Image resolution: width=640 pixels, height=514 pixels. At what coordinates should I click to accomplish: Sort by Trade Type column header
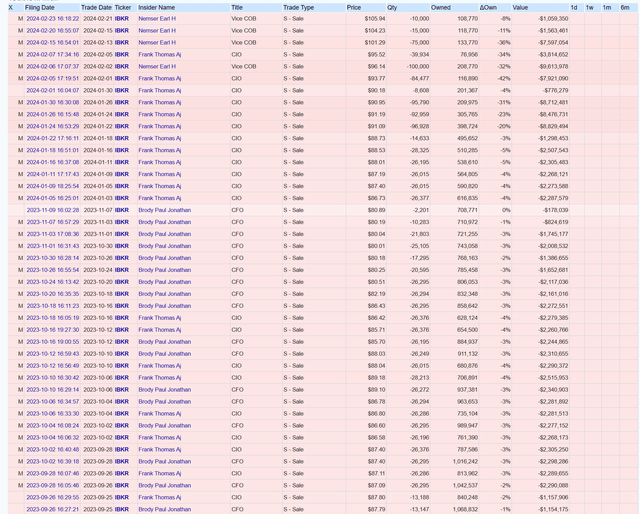click(x=298, y=7)
